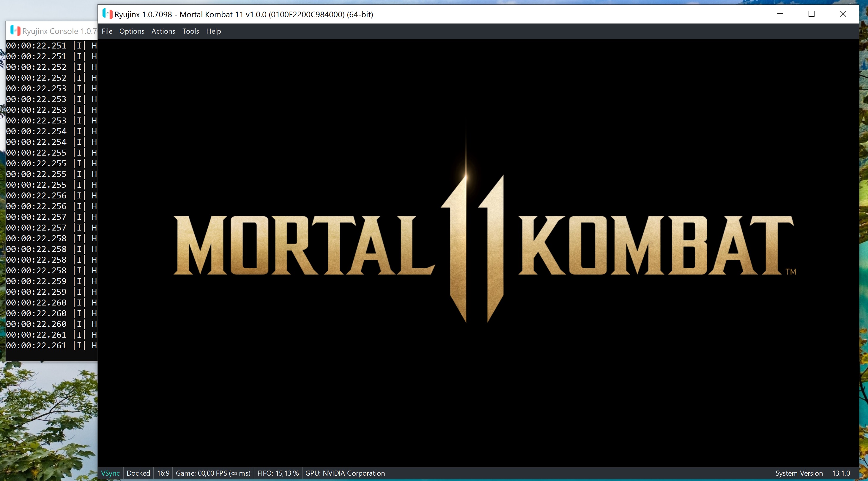Minimize the Ryujinx Mortal Kombat window
The width and height of the screenshot is (868, 481).
[780, 14]
